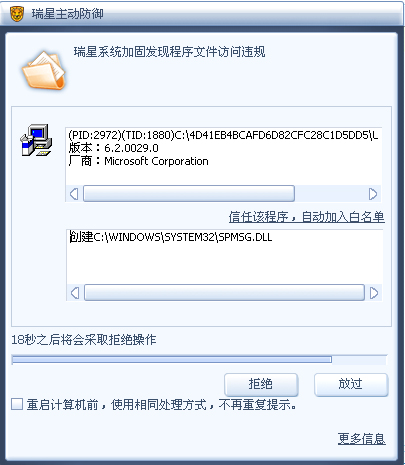Click the Microsoft Corporation vendor line
The width and height of the screenshot is (405, 465).
(x=138, y=161)
